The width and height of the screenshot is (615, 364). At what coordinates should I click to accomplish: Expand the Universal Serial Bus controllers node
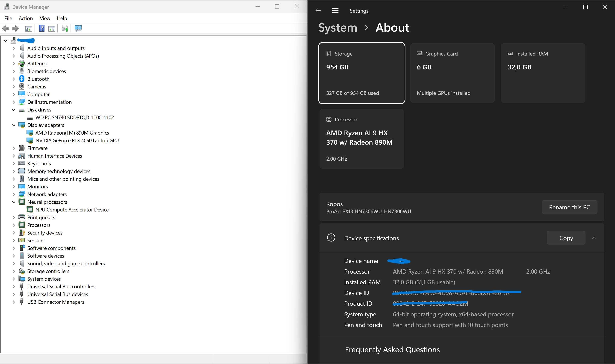click(14, 286)
